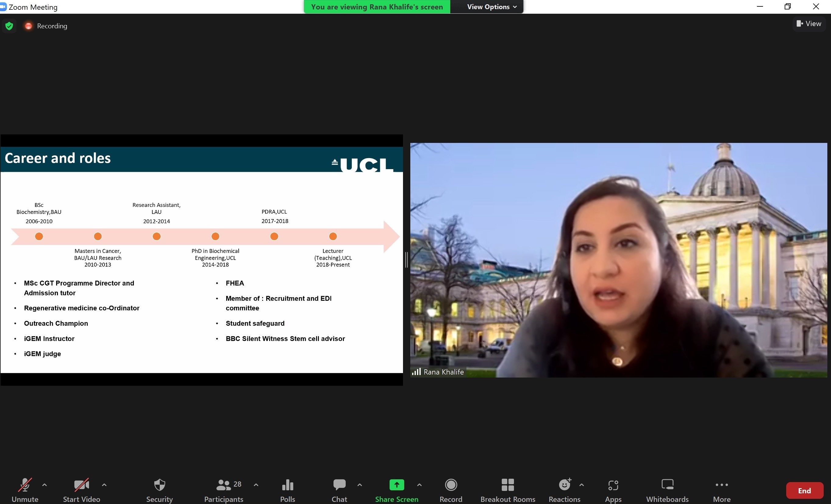Expand the arrow next to Participants

pyautogui.click(x=256, y=485)
